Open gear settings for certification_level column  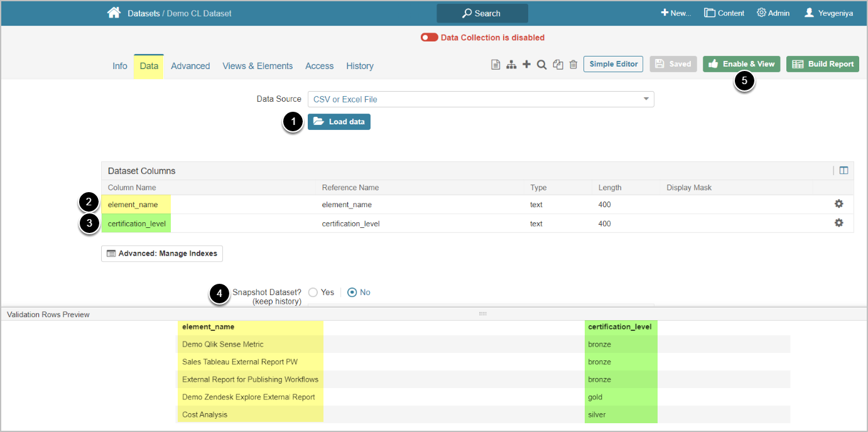point(838,223)
